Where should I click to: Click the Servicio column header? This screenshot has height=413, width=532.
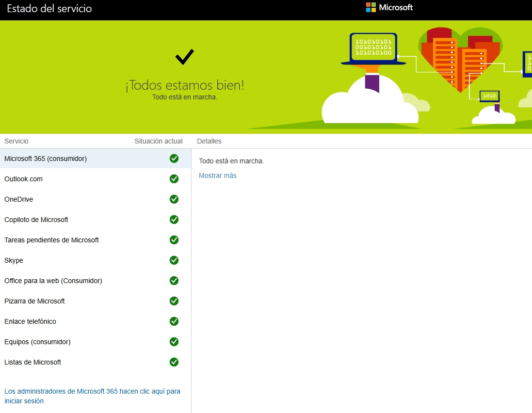coord(16,141)
